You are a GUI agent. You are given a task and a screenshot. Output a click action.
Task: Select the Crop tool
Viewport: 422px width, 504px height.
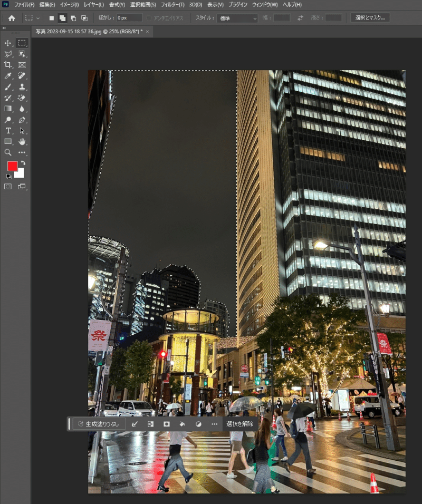tap(8, 65)
